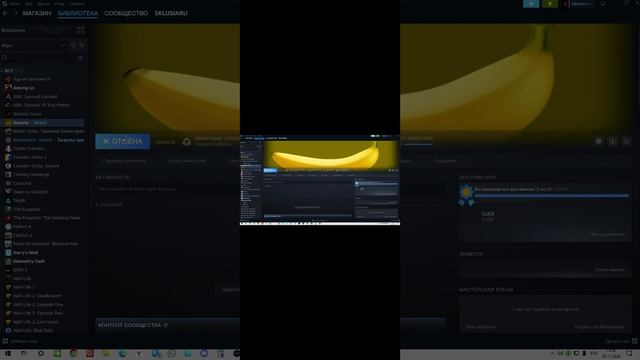The image size is (640, 360).
Task: Cancel launch with the ОТМЕНА button
Action: pos(122,141)
